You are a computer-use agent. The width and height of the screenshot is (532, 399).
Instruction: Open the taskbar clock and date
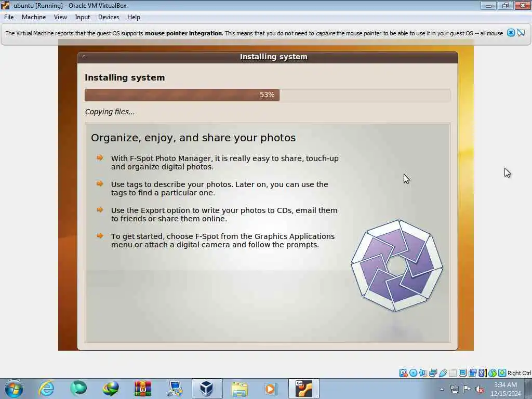click(x=506, y=389)
